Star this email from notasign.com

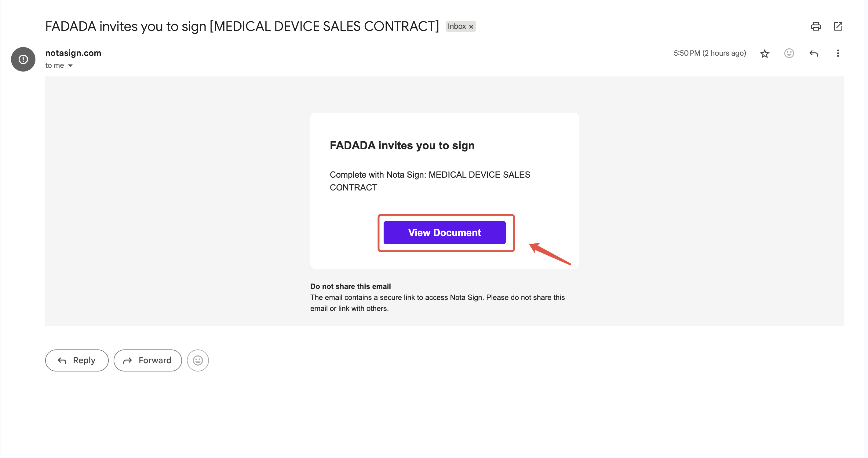764,53
